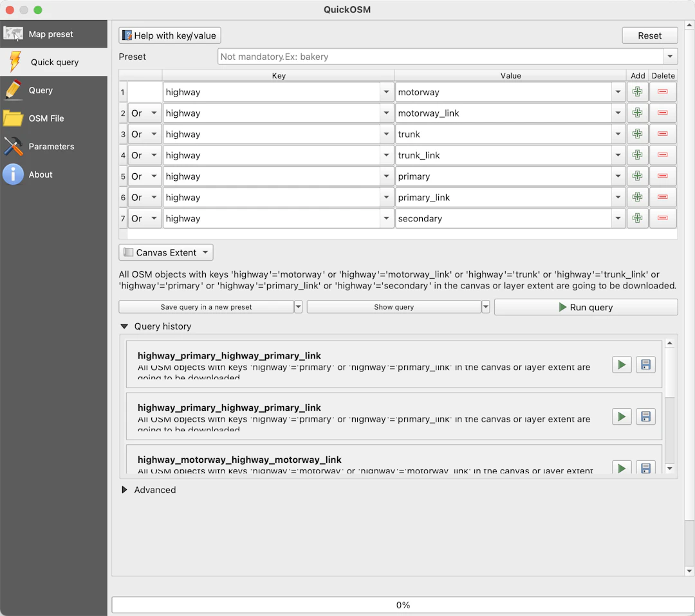This screenshot has width=695, height=616.
Task: Open value dropdown for secondary
Action: [618, 218]
